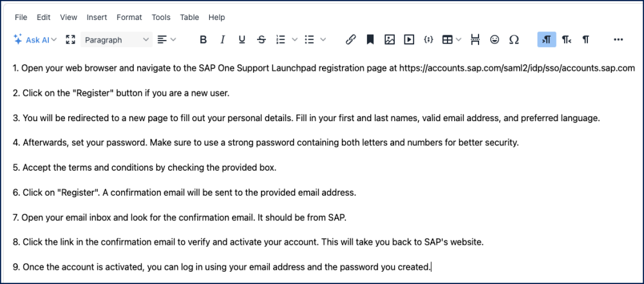Toggle underline formatting
644x284 pixels.
click(242, 40)
